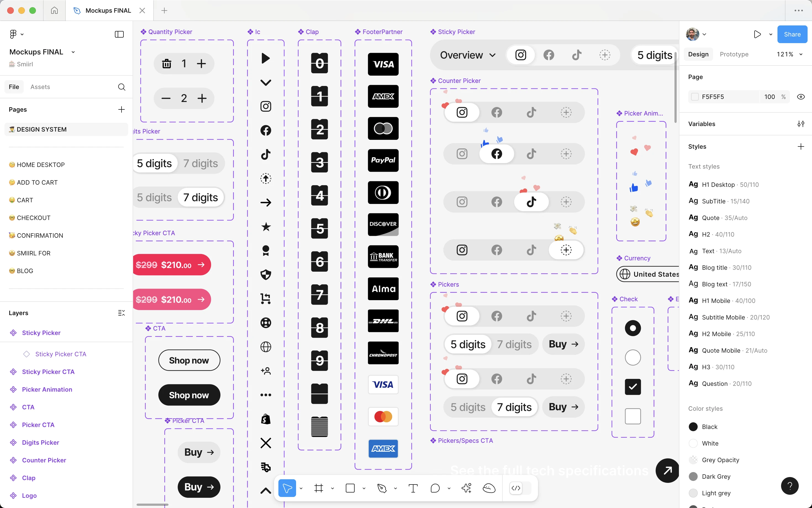The image size is (812, 508).
Task: Expand the Frame tool options chevron
Action: click(x=332, y=488)
